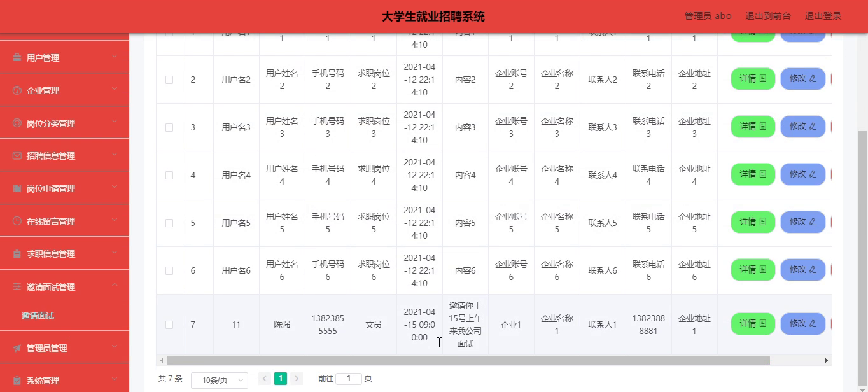Click the 前往 page number input
The width and height of the screenshot is (868, 392).
(349, 379)
